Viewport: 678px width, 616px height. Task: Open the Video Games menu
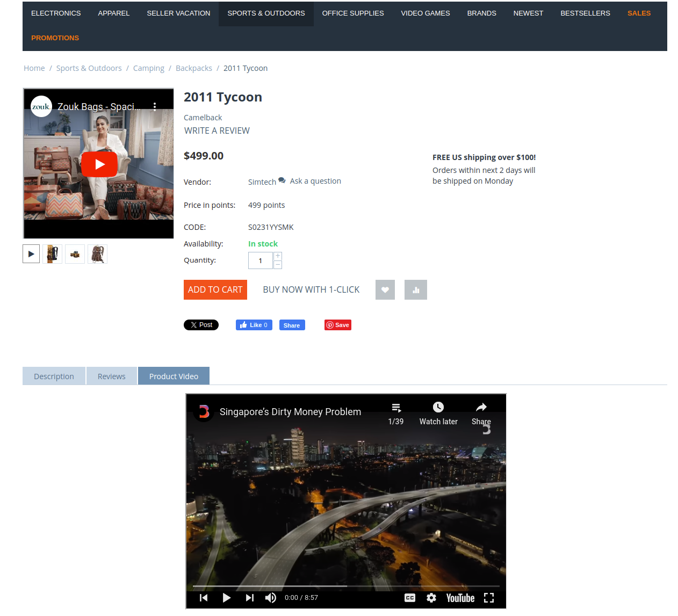coord(425,13)
